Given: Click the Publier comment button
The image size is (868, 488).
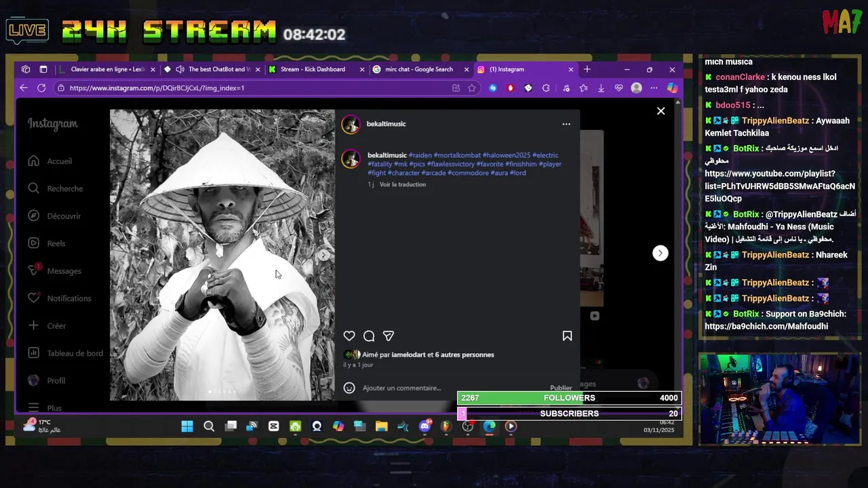Looking at the screenshot, I should click(561, 388).
